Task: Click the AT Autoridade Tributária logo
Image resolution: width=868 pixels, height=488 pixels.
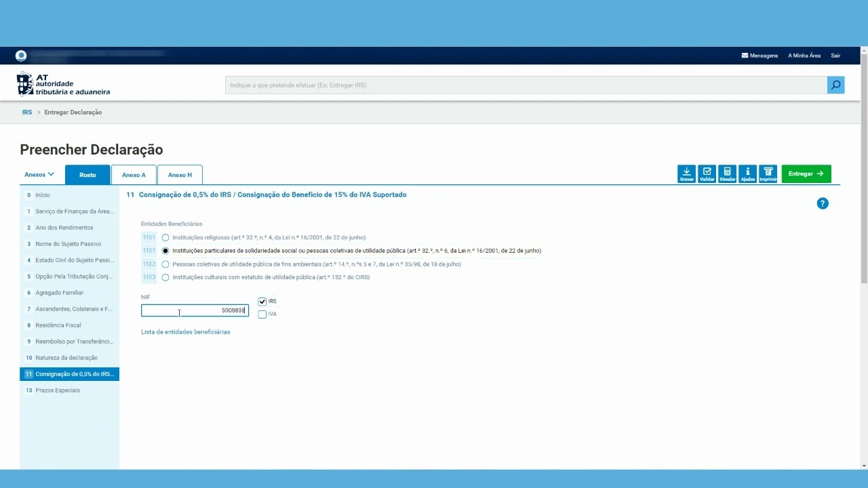Action: [63, 84]
